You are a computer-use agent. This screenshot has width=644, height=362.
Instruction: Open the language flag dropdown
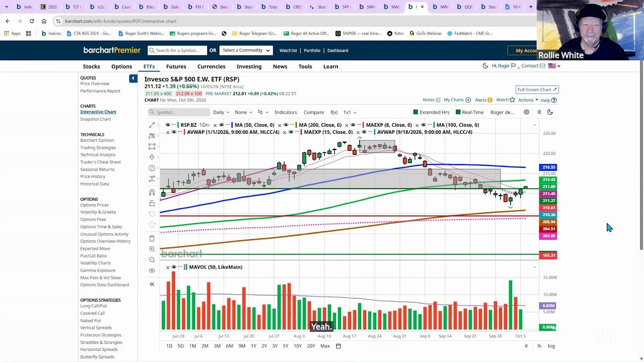pos(554,66)
